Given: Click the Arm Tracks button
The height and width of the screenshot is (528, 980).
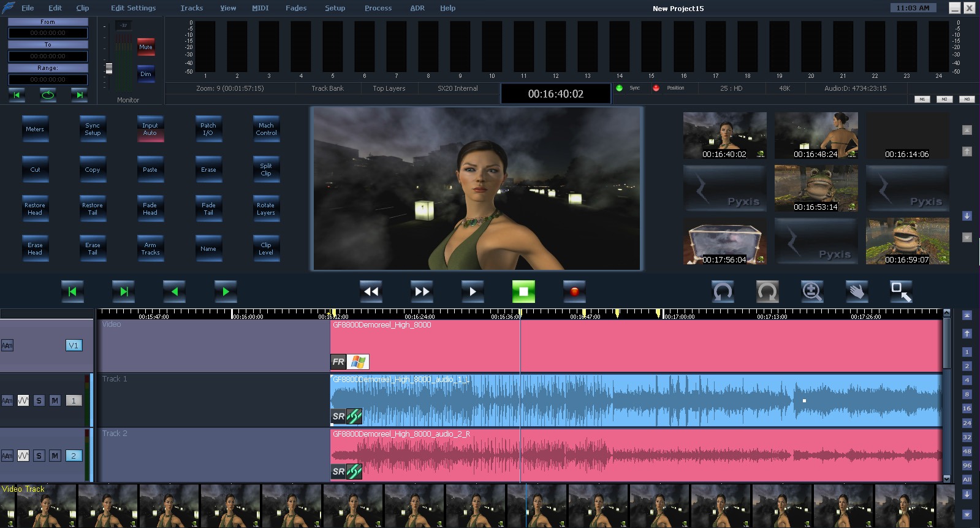Looking at the screenshot, I should tap(150, 249).
